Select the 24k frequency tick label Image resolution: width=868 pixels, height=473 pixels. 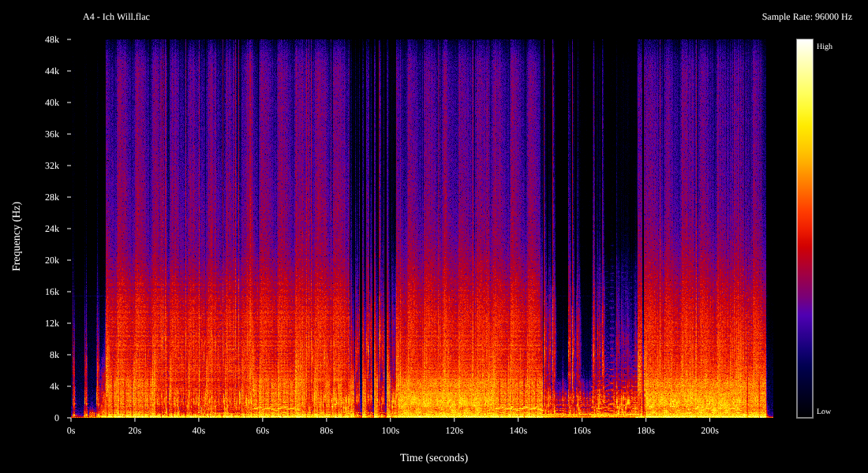coord(52,229)
